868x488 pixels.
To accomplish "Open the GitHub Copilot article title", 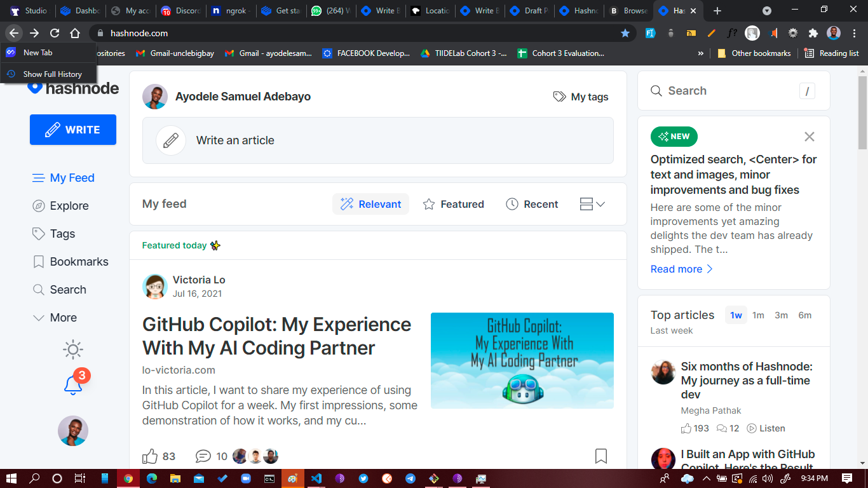I will click(x=277, y=336).
